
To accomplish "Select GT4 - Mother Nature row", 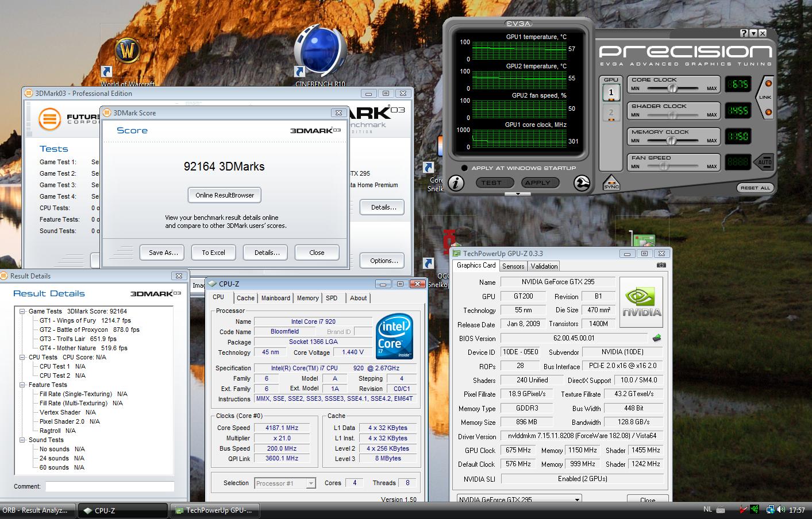I will tap(83, 348).
